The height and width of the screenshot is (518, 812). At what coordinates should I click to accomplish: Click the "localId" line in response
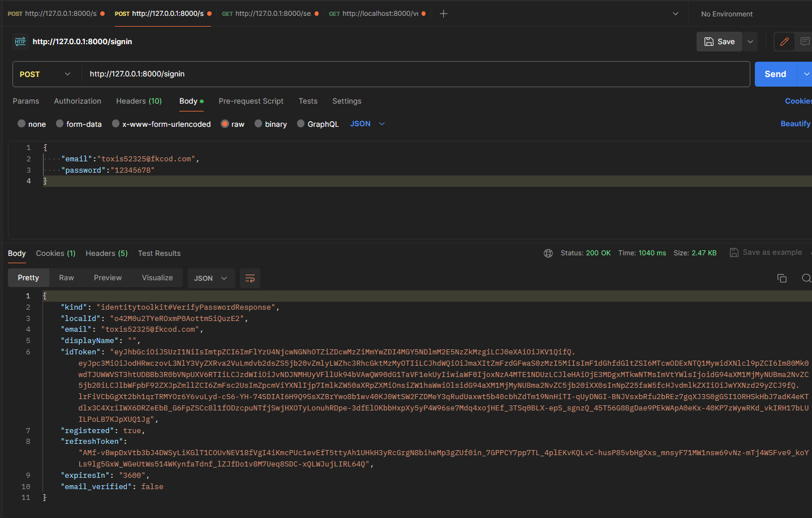(154, 319)
